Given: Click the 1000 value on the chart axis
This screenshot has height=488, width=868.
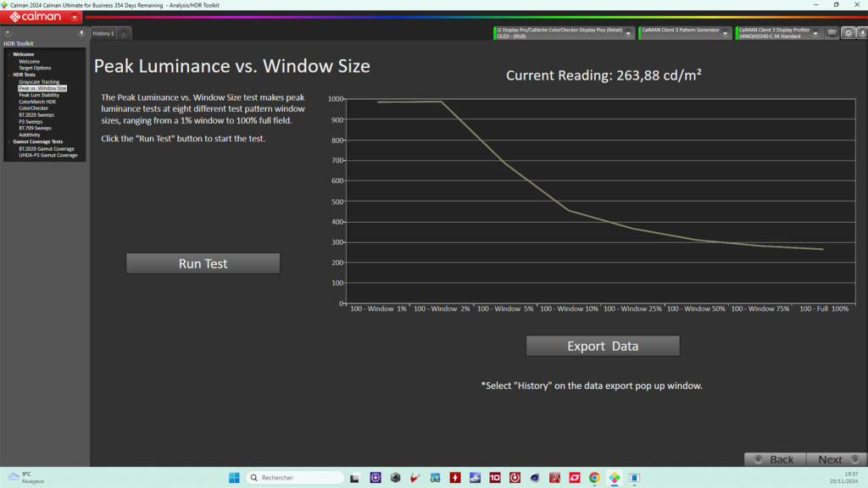Looking at the screenshot, I should click(336, 99).
